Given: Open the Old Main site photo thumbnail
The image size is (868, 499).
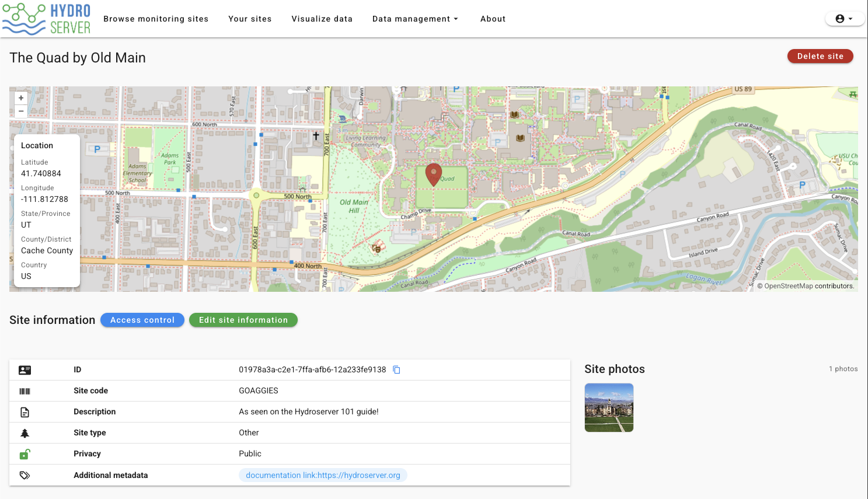Looking at the screenshot, I should pyautogui.click(x=609, y=407).
